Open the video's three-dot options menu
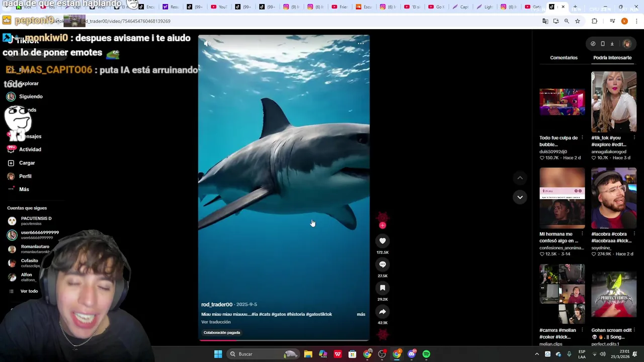 (361, 44)
